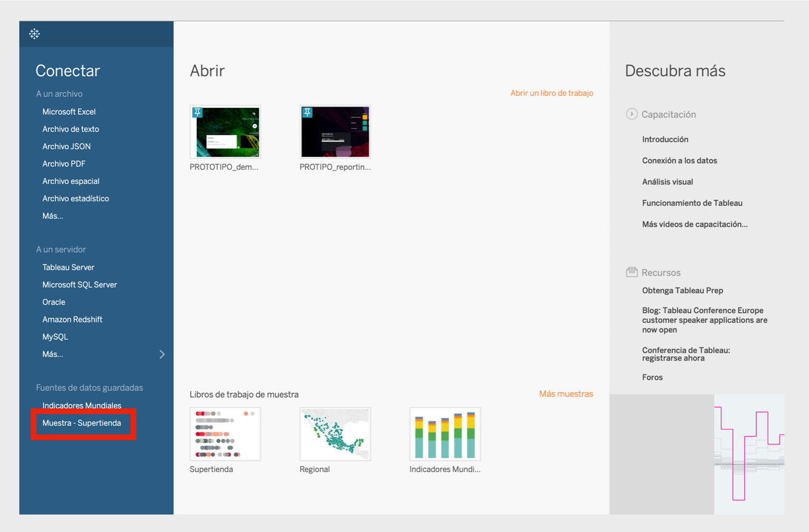This screenshot has height=532, width=809.
Task: Connect to Tableau Server
Action: [69, 268]
